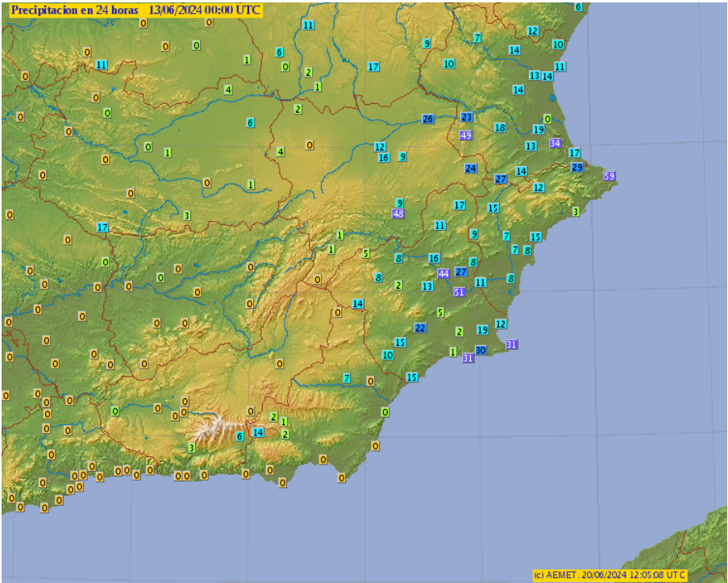
Task: Select the blue 26 station marker
Action: 428,119
